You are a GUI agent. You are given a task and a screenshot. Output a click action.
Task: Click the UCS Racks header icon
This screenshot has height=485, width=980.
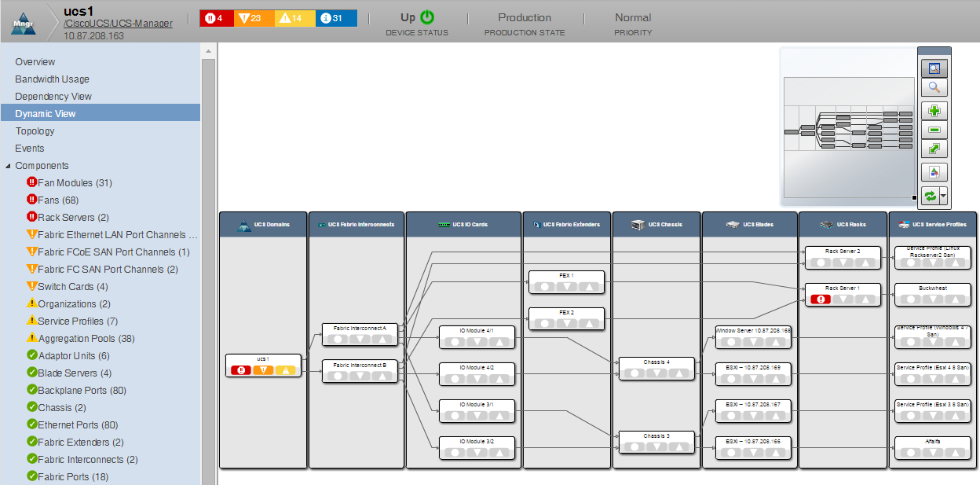827,224
